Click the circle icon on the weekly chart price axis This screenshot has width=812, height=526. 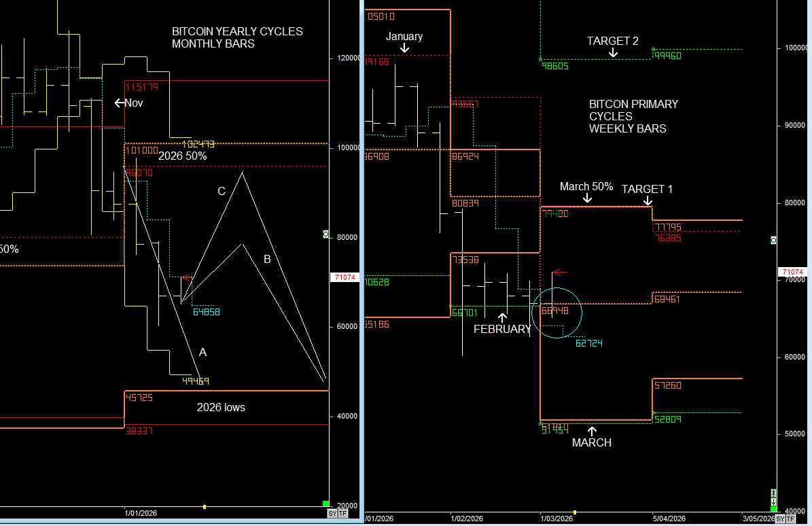tap(773, 241)
